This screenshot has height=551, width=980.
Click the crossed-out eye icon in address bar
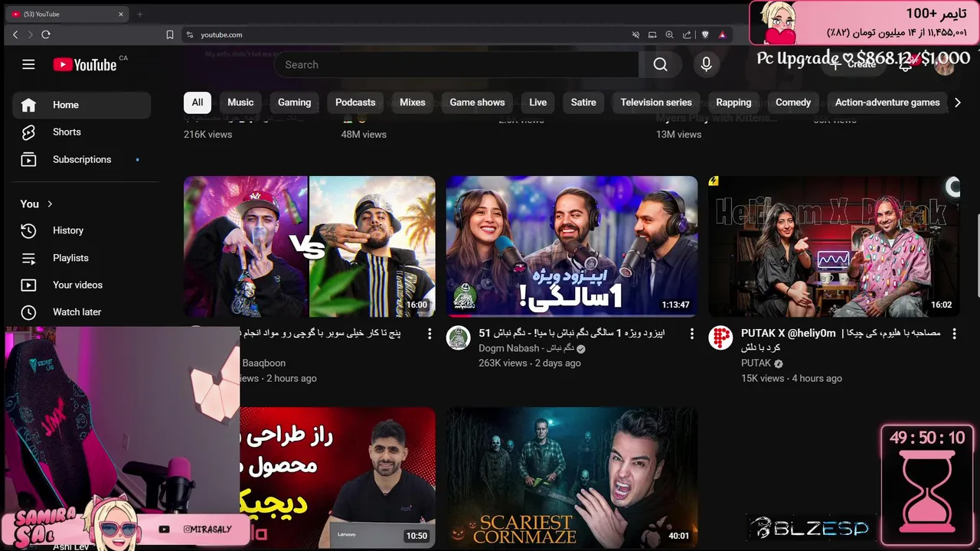click(x=635, y=34)
